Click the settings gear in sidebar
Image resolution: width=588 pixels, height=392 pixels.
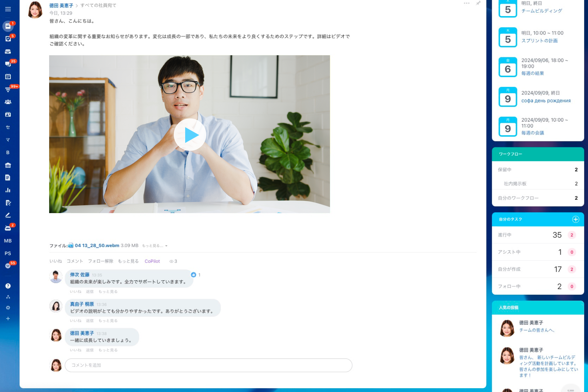(x=8, y=308)
